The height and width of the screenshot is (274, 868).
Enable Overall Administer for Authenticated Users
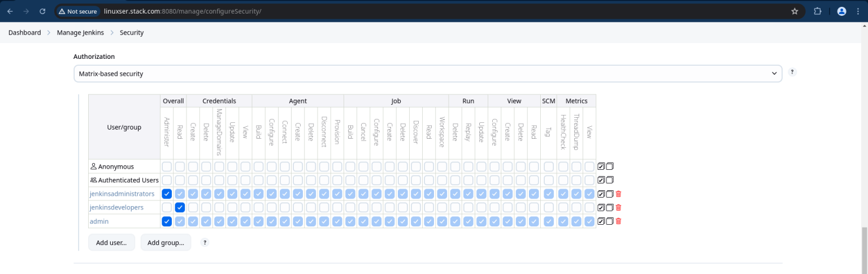(x=167, y=180)
